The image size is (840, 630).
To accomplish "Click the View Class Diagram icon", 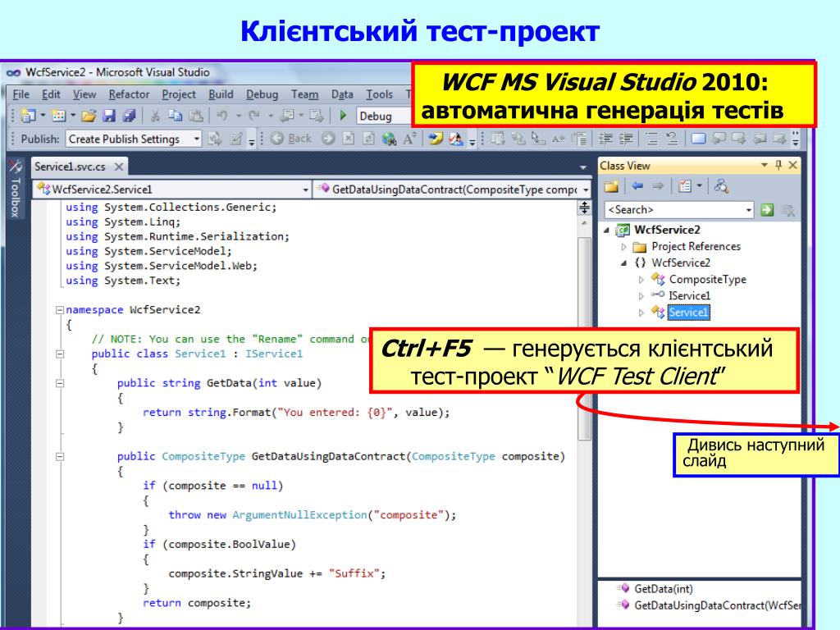I will coord(722,186).
